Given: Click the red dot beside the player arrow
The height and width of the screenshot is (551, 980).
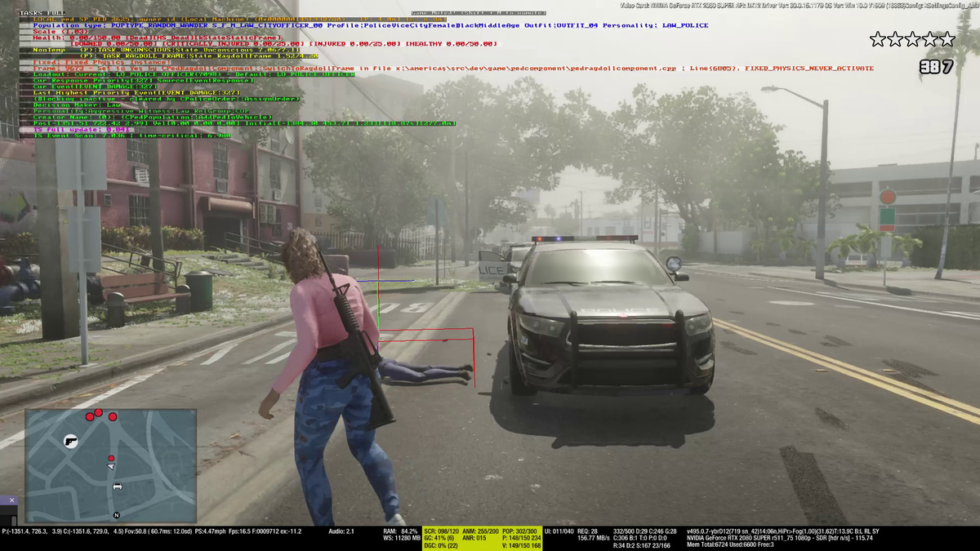Looking at the screenshot, I should click(x=111, y=458).
